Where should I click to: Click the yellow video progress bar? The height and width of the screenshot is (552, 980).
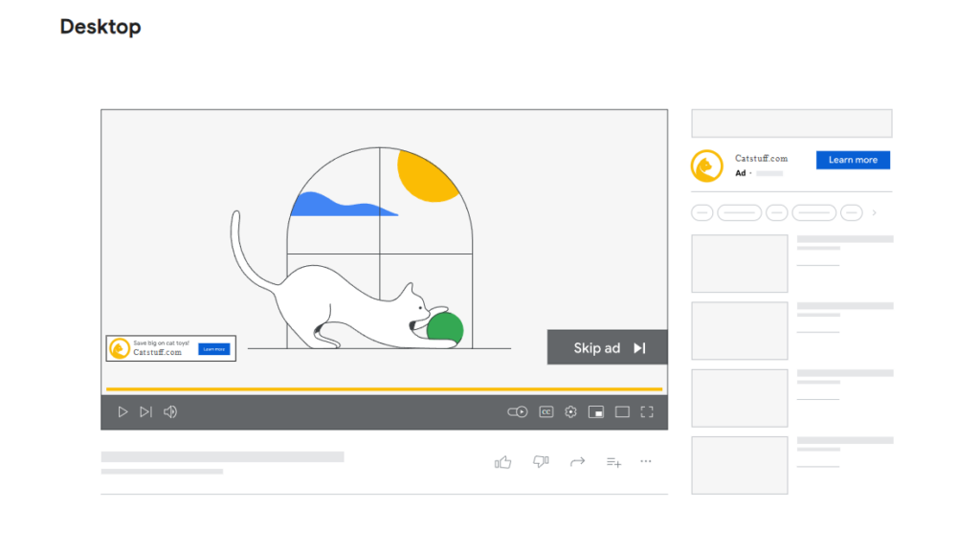pyautogui.click(x=384, y=389)
